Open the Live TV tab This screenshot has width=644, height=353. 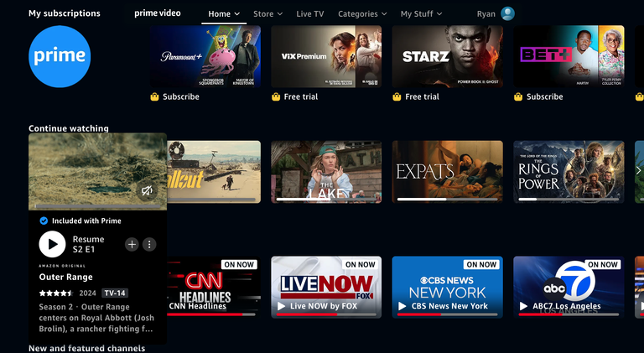click(x=310, y=14)
